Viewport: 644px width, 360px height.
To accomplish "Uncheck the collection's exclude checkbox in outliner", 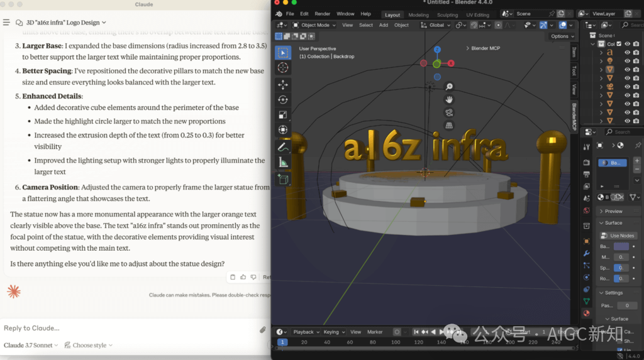I will (x=619, y=44).
